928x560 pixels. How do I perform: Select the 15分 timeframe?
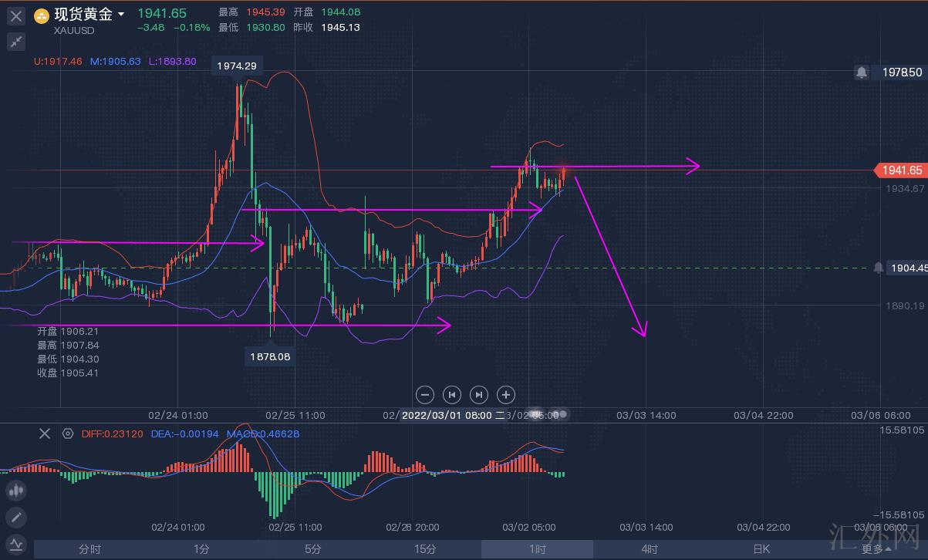coord(425,549)
